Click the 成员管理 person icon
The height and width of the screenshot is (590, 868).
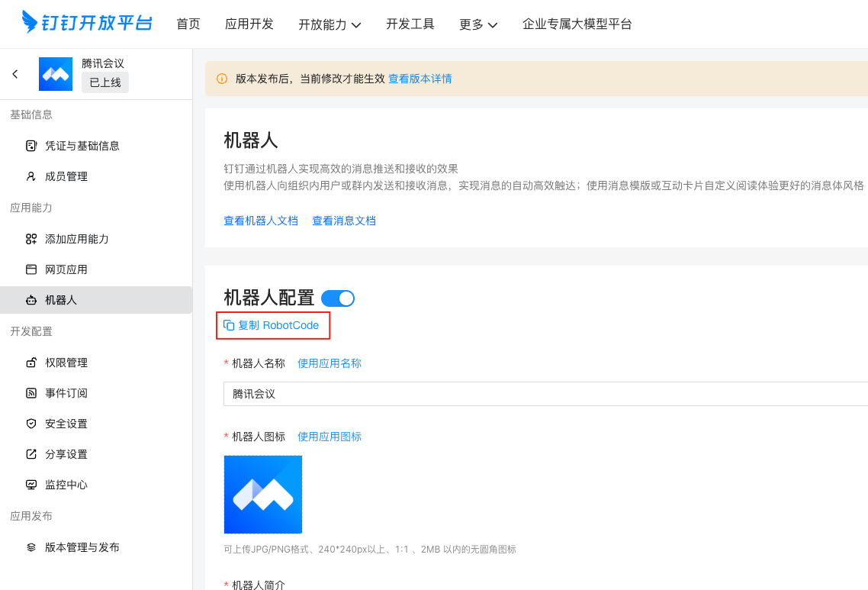(x=31, y=176)
